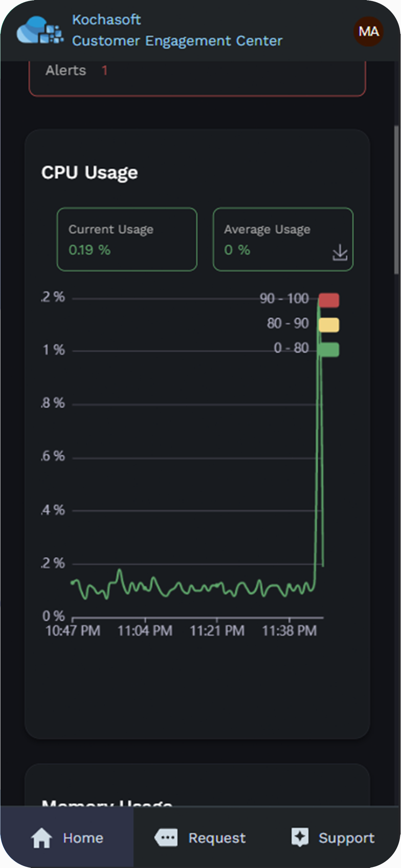
Task: Tap the Request chat bubble icon
Action: pos(166,837)
